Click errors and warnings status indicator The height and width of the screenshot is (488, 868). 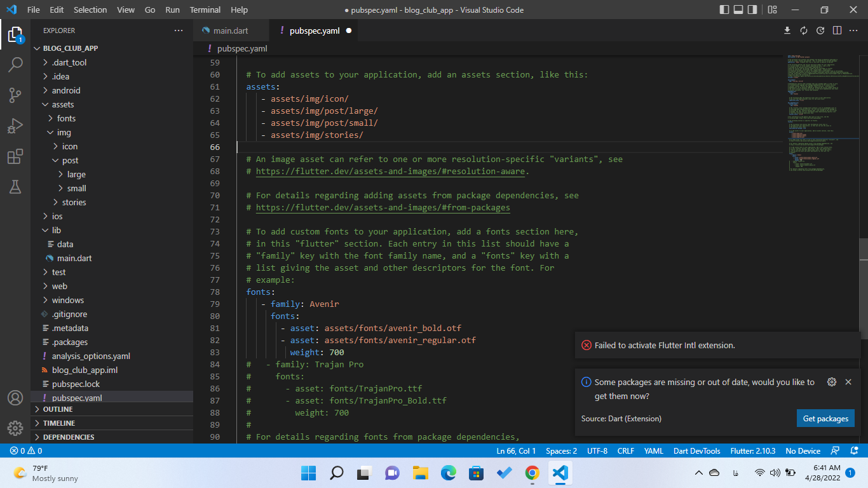(x=25, y=451)
